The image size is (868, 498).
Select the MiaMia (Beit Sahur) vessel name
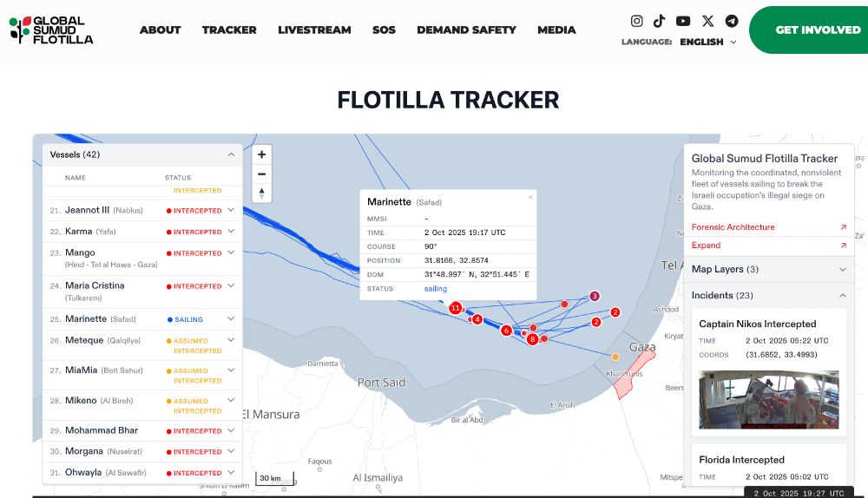(103, 370)
